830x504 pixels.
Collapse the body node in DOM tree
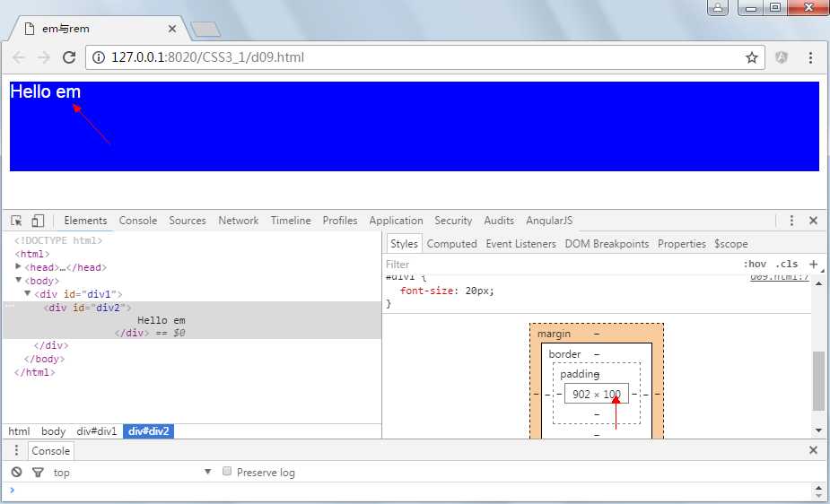pyautogui.click(x=18, y=280)
